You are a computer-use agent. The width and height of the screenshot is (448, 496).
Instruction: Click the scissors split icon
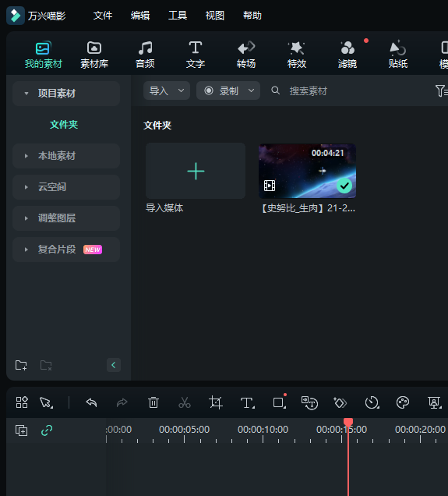point(185,402)
